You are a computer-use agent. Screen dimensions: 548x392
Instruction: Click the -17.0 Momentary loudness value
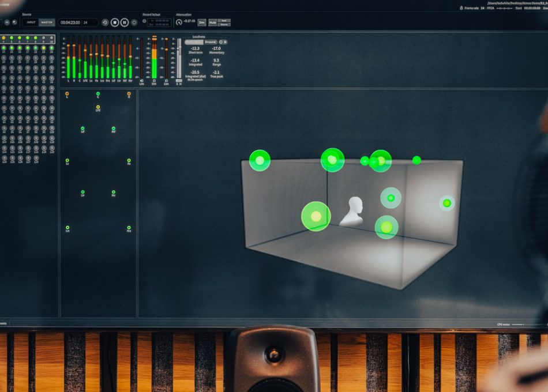pyautogui.click(x=216, y=48)
